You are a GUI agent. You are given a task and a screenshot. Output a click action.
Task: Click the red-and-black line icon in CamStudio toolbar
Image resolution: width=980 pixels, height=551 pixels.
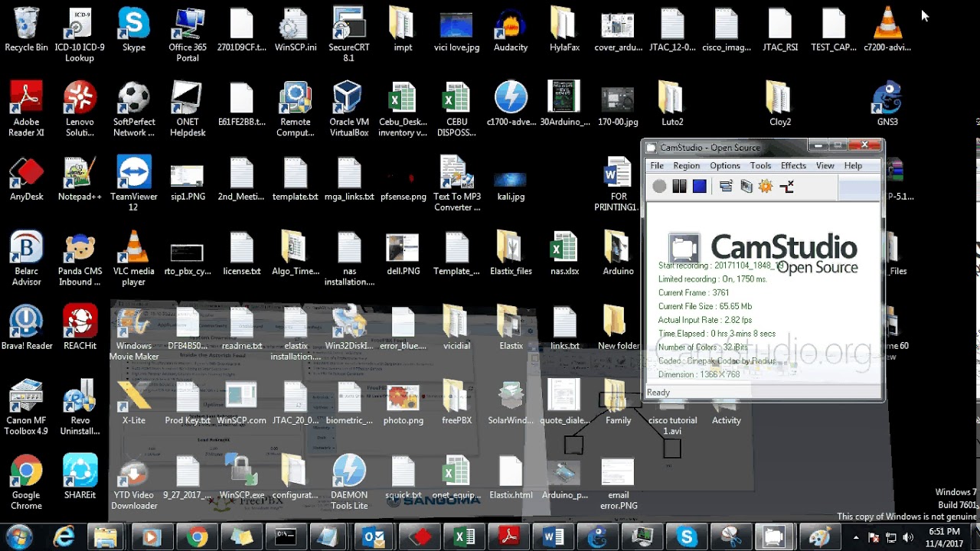[786, 186]
